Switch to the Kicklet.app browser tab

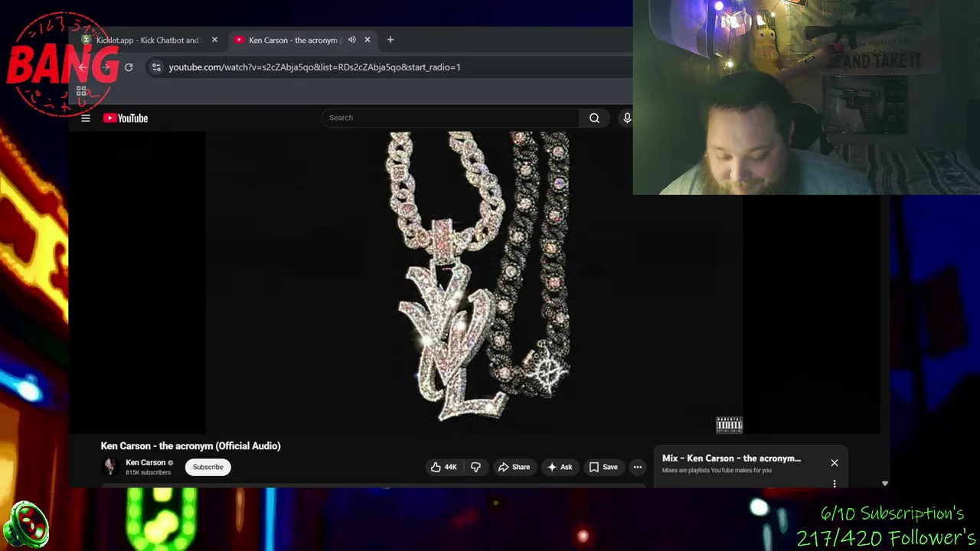tap(147, 40)
